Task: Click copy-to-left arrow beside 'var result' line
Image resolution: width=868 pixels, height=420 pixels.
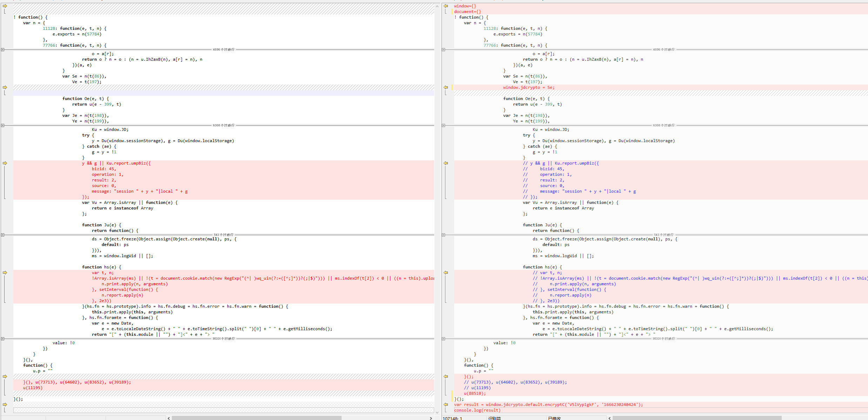Action: point(446,405)
